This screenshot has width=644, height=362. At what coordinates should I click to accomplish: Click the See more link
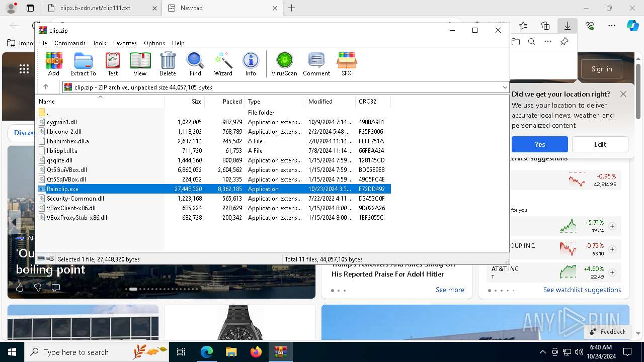(450, 290)
